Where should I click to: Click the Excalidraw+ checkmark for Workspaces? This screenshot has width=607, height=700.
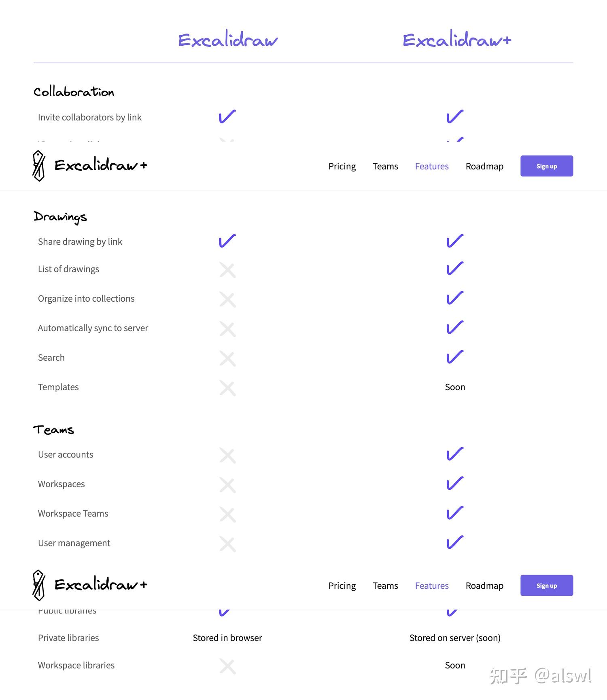[x=455, y=484]
